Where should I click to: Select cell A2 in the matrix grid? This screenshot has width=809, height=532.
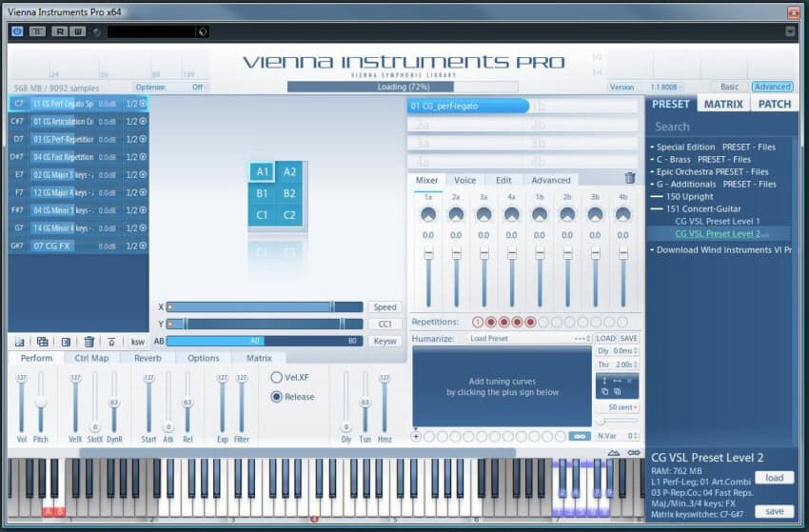pos(289,172)
